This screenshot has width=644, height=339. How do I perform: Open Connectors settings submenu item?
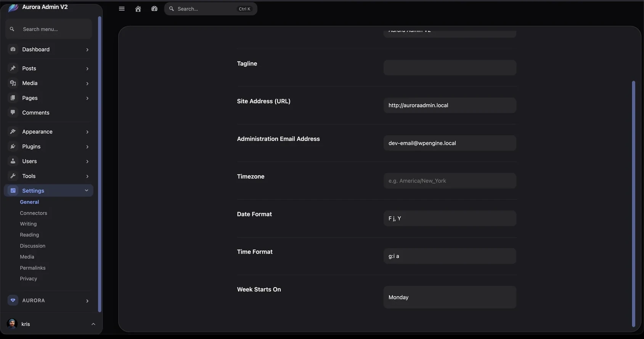34,213
